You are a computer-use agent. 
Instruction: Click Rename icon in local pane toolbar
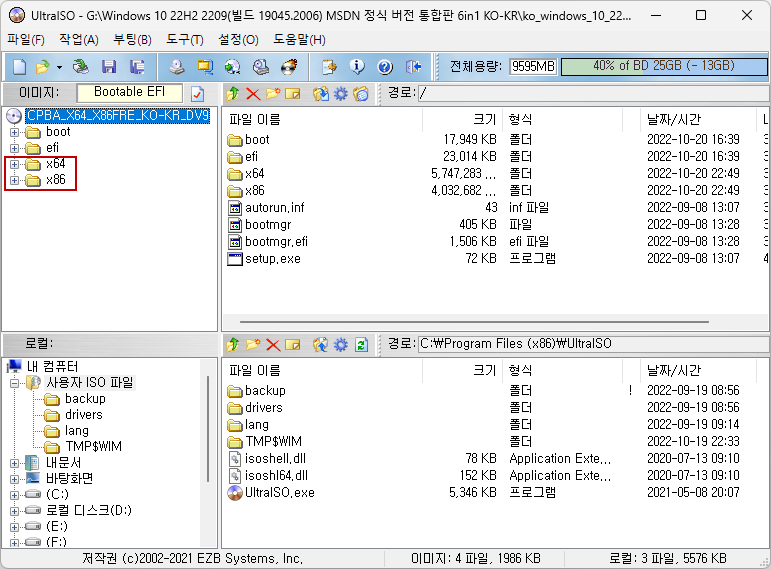click(293, 345)
